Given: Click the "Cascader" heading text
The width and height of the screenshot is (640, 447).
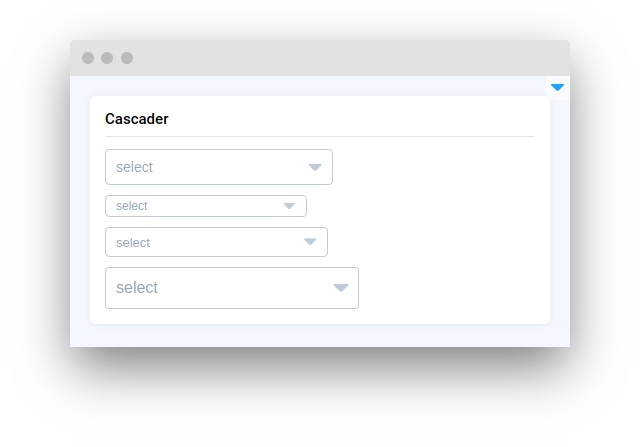Looking at the screenshot, I should click(137, 119).
